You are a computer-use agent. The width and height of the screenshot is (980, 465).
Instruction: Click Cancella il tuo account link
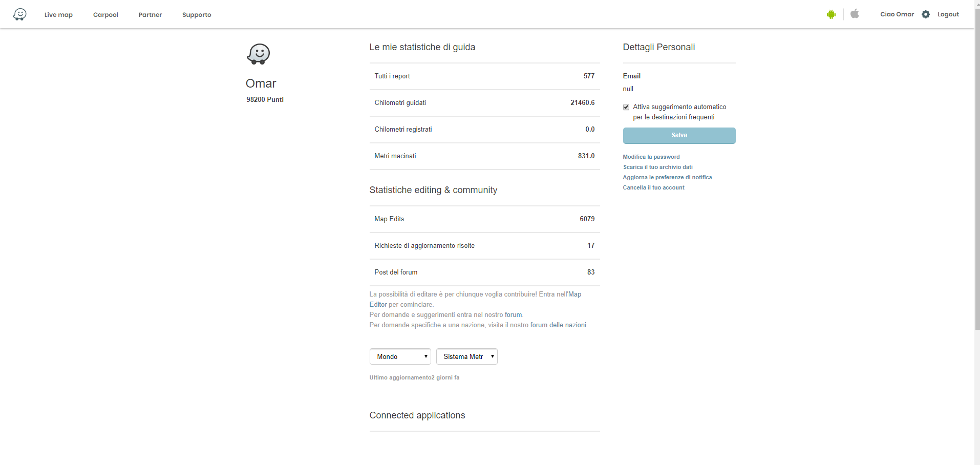(x=653, y=187)
